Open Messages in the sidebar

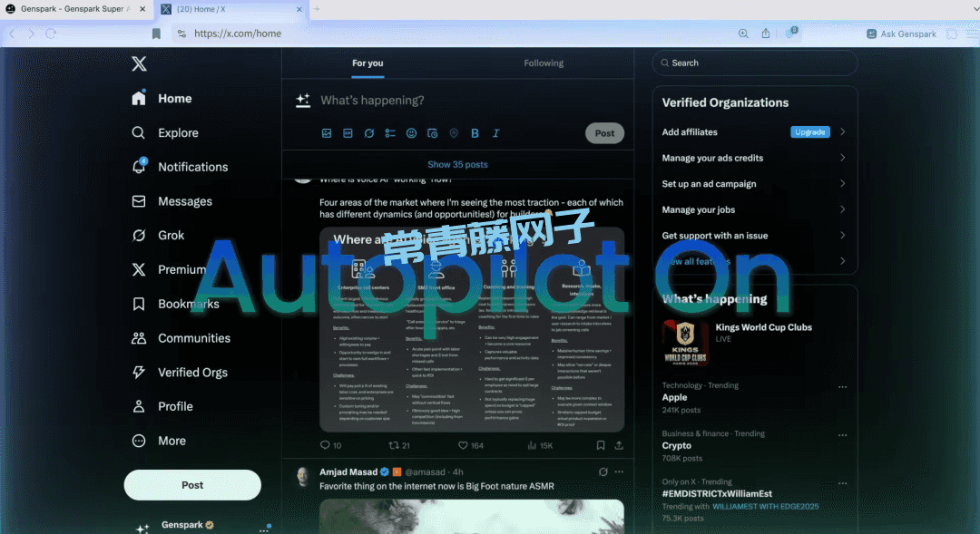click(171, 201)
